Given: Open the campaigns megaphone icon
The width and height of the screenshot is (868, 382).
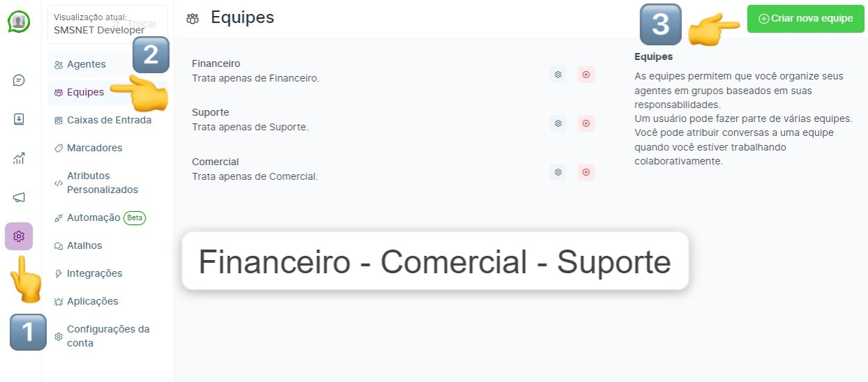Looking at the screenshot, I should click(x=19, y=197).
